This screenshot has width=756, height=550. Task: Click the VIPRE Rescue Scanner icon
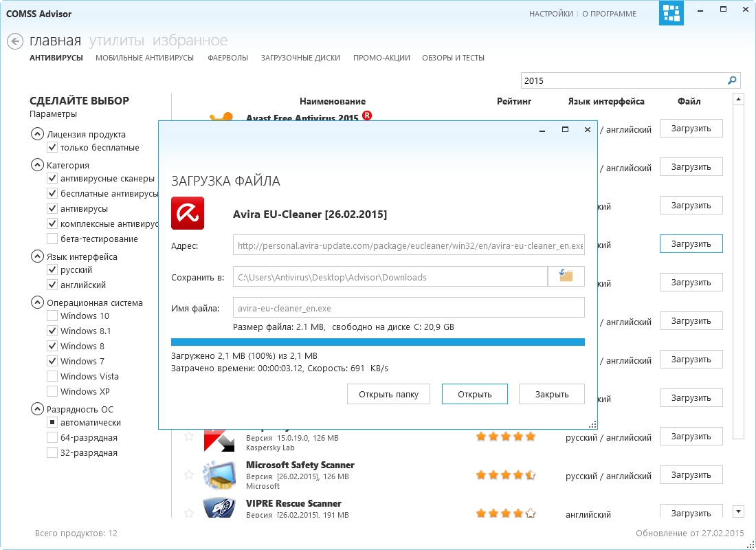pyautogui.click(x=219, y=509)
